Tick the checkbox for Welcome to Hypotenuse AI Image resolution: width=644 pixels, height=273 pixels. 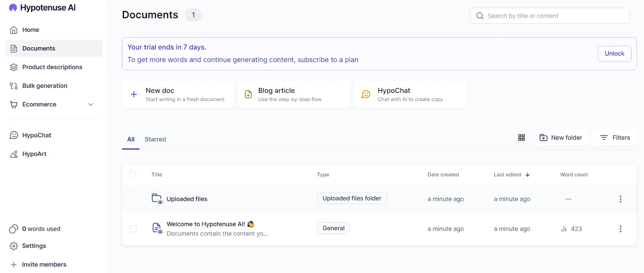[133, 229]
